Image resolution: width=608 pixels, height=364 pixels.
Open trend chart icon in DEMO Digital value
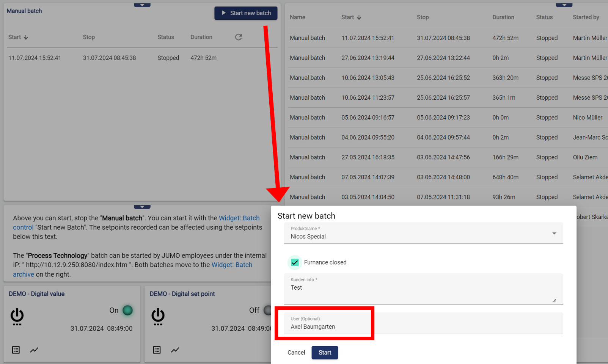tap(34, 350)
